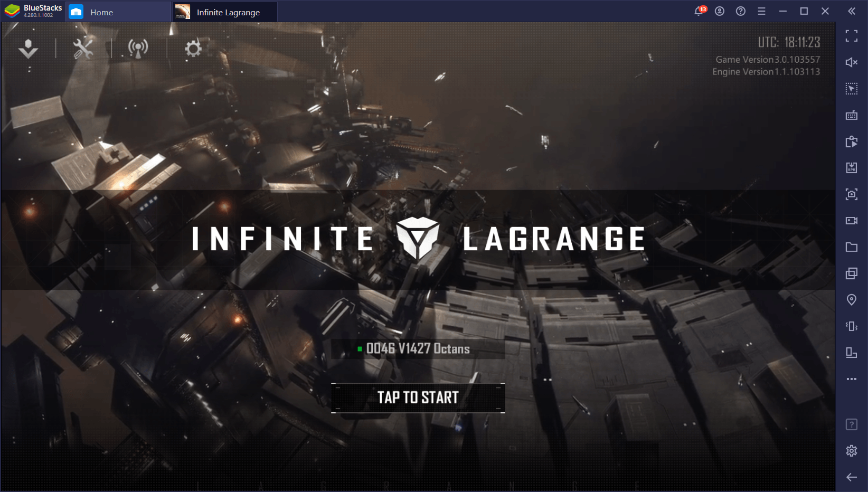Show more sidebar options ellipsis
This screenshot has height=492, width=868.
[852, 379]
